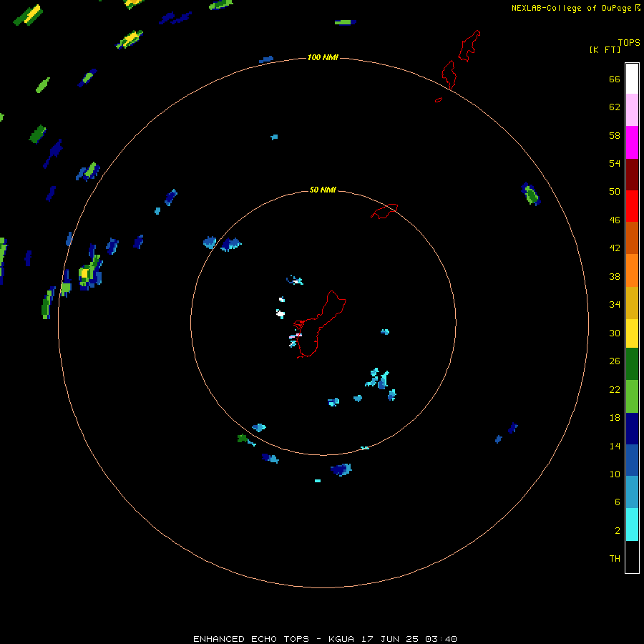644x644 pixels.
Task: Click the navy 18 kft legend swatch
Action: pyautogui.click(x=632, y=429)
